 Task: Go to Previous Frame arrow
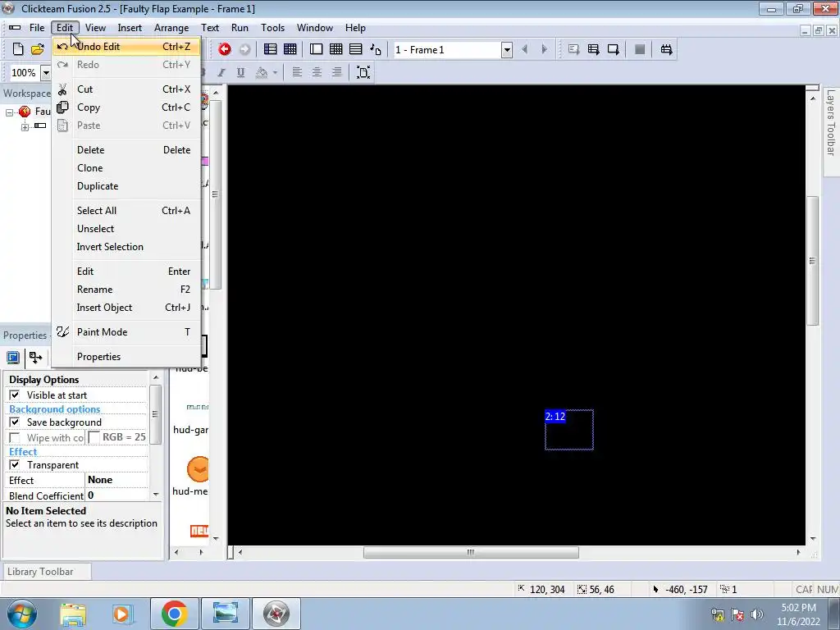(x=524, y=49)
